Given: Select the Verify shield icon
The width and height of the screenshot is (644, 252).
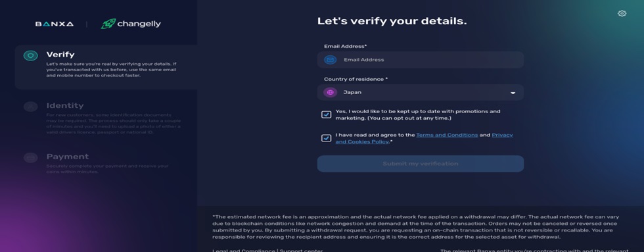Looking at the screenshot, I should click(x=30, y=55).
